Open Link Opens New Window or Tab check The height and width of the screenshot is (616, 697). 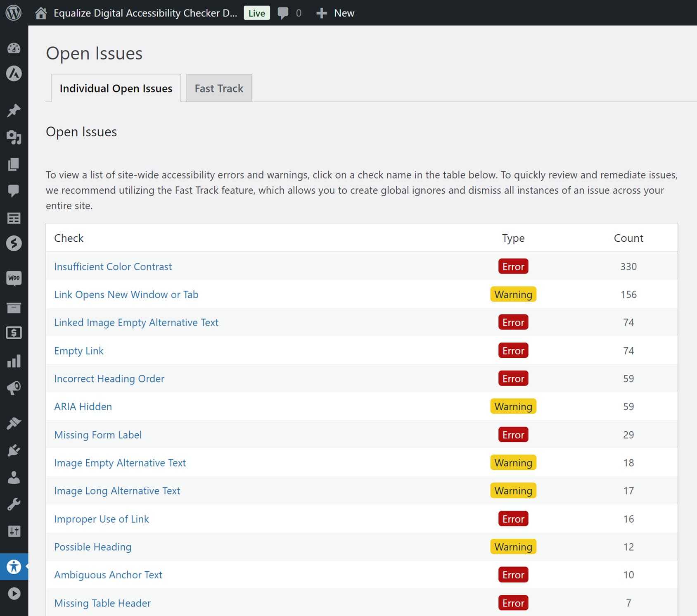pyautogui.click(x=126, y=295)
